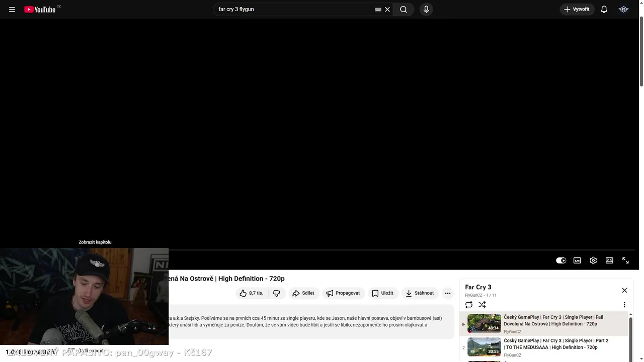Open player settings gear
The width and height of the screenshot is (644, 362).
[593, 260]
